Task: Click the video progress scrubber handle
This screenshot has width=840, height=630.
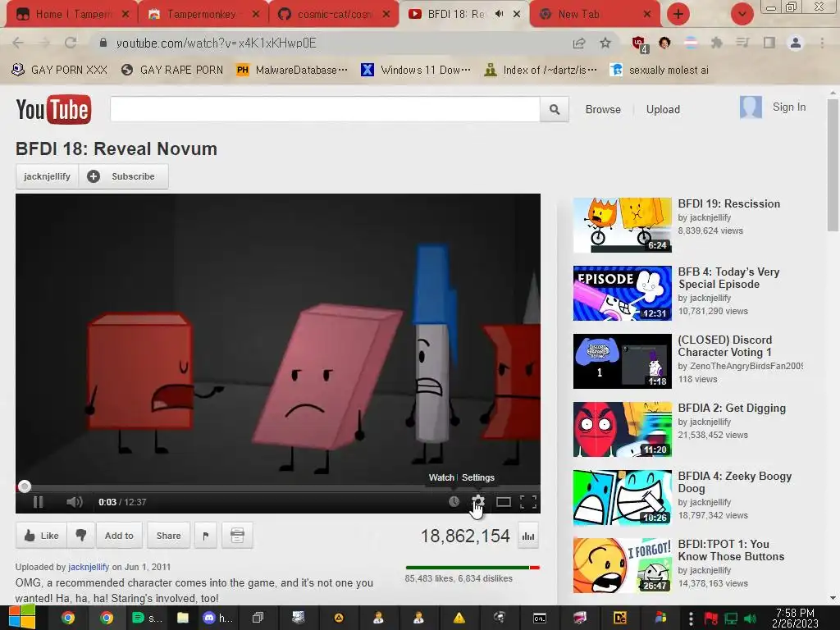Action: [24, 486]
